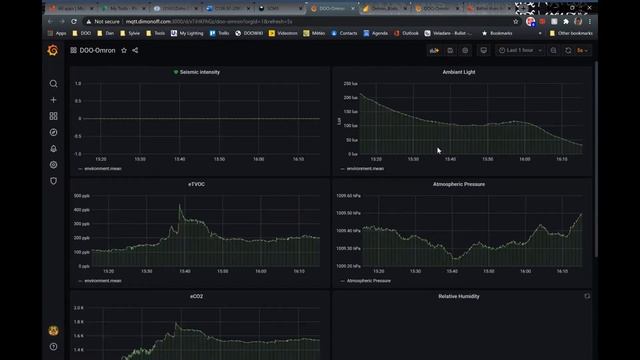
Task: Open the Dashboards sidebar icon
Action: pyautogui.click(x=53, y=116)
